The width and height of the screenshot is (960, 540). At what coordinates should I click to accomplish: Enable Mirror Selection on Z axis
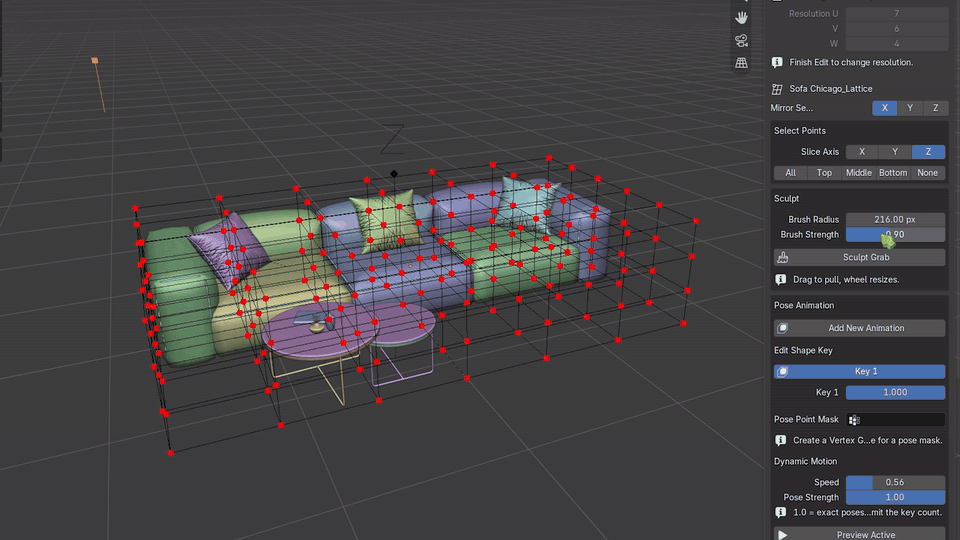[x=936, y=108]
